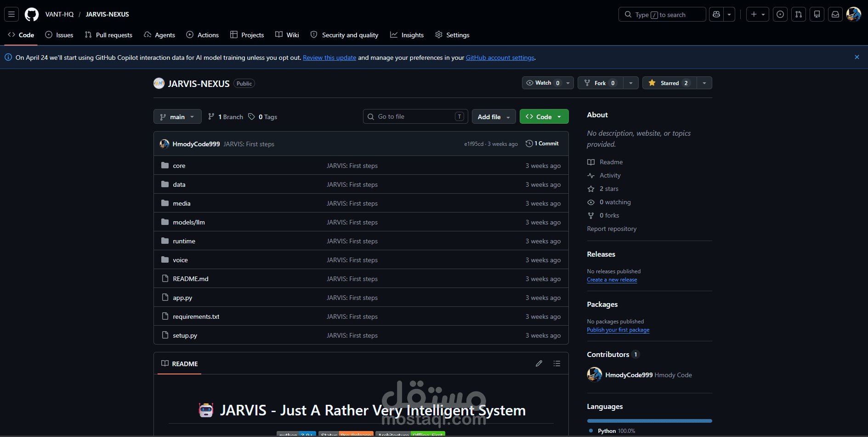Open the Security and quality tab
The height and width of the screenshot is (437, 868).
tap(345, 35)
